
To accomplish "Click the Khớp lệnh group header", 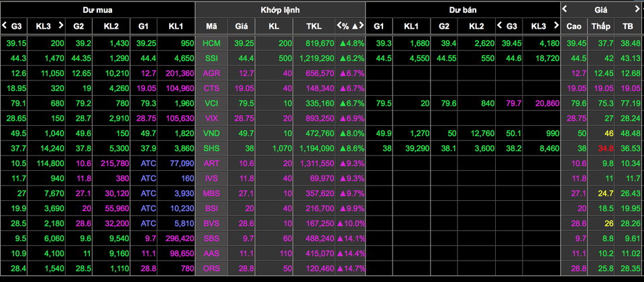I will pos(280,10).
